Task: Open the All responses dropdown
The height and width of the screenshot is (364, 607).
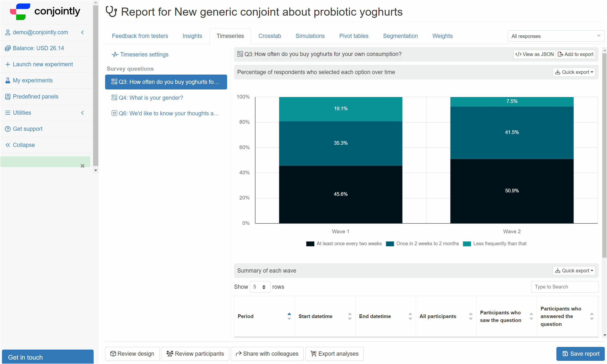Action: pyautogui.click(x=556, y=36)
